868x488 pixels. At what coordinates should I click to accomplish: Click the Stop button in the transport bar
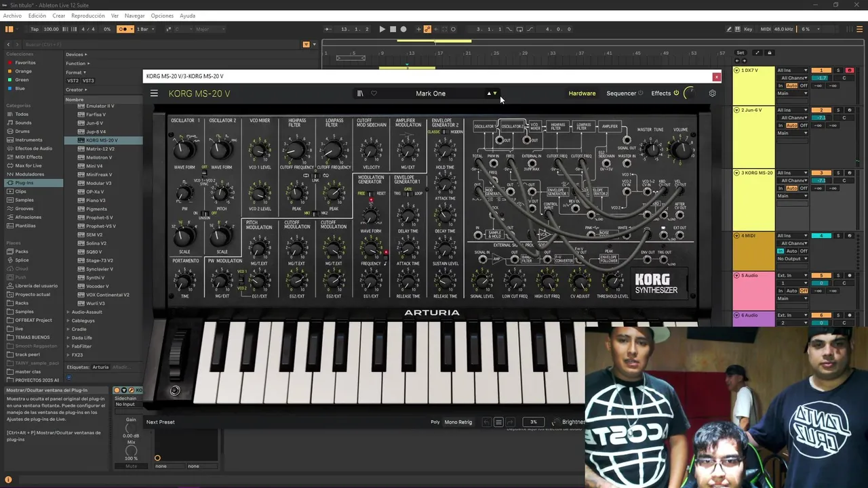[393, 29]
